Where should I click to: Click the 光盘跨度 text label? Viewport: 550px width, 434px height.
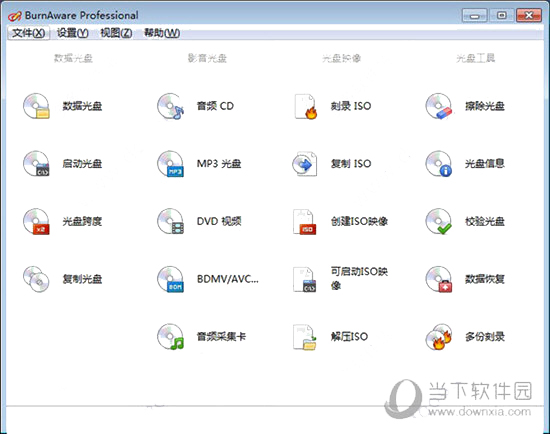click(x=82, y=221)
